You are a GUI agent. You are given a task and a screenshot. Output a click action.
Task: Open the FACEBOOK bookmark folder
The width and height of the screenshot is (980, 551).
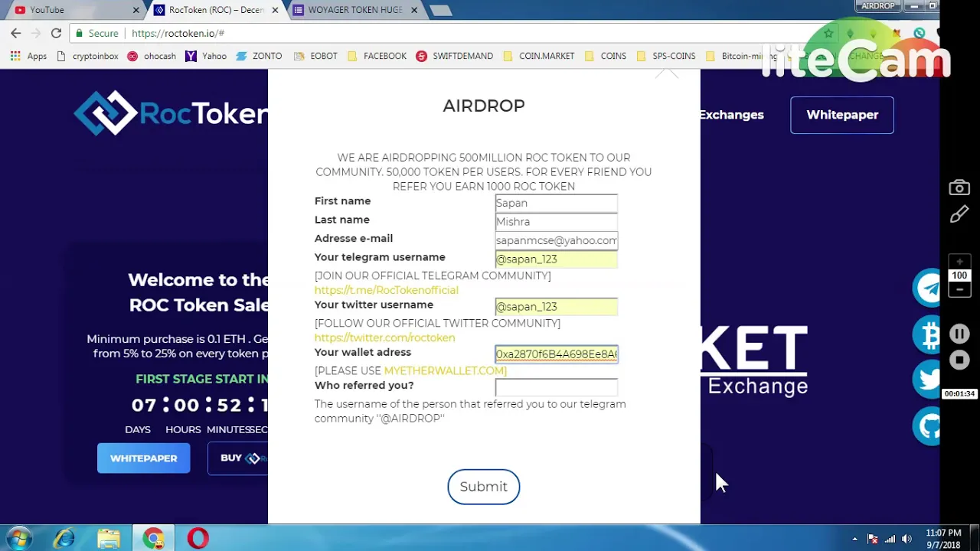pyautogui.click(x=377, y=56)
